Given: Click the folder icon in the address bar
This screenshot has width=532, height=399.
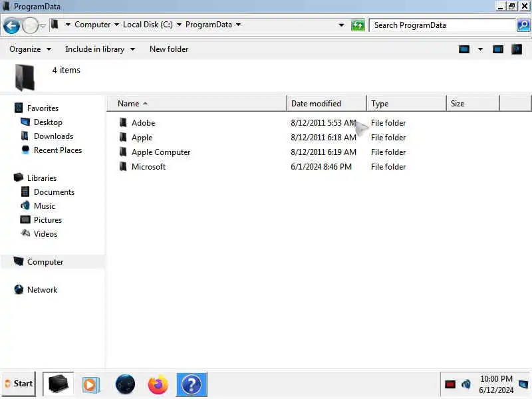Looking at the screenshot, I should click(x=55, y=25).
